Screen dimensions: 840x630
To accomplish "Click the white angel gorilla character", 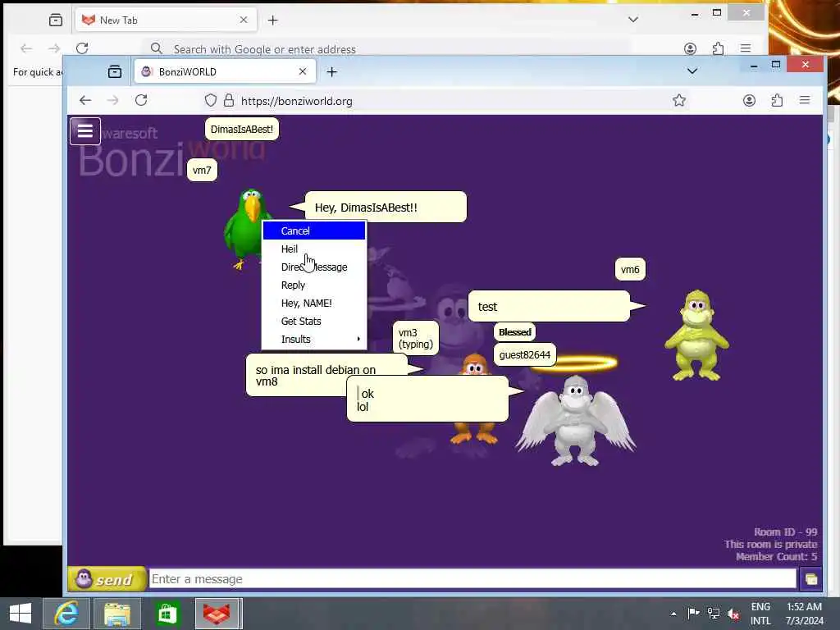I will [x=576, y=421].
